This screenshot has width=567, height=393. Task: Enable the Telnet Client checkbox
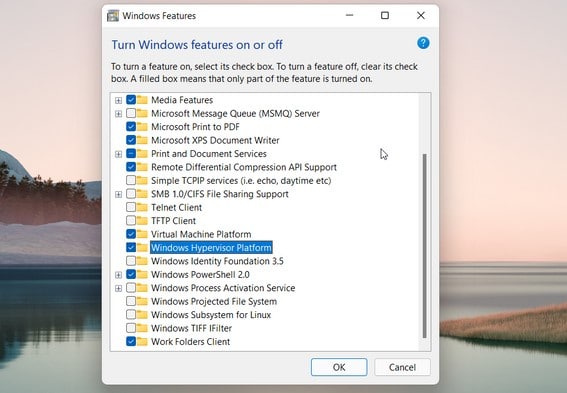coord(131,207)
